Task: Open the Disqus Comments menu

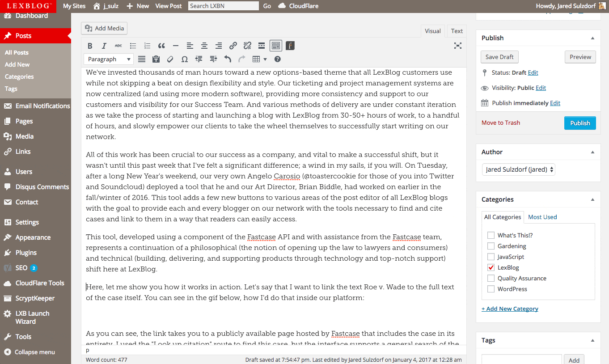Action: (x=35, y=187)
